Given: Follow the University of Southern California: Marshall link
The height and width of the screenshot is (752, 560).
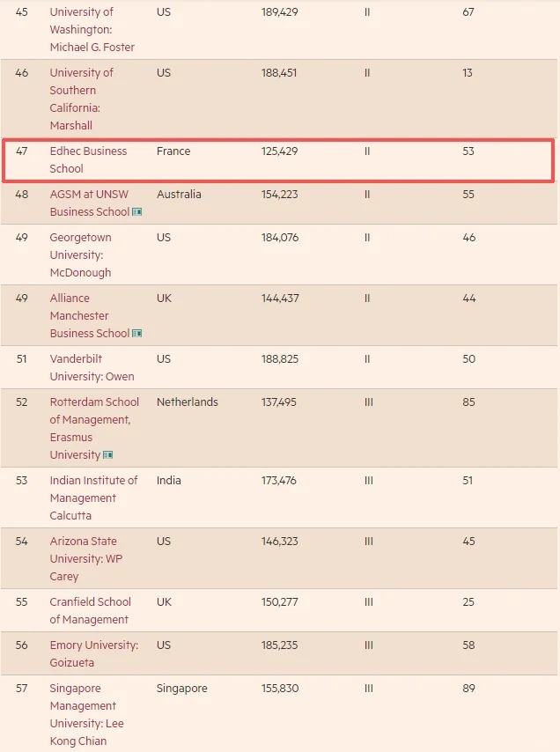Looking at the screenshot, I should pyautogui.click(x=81, y=99).
